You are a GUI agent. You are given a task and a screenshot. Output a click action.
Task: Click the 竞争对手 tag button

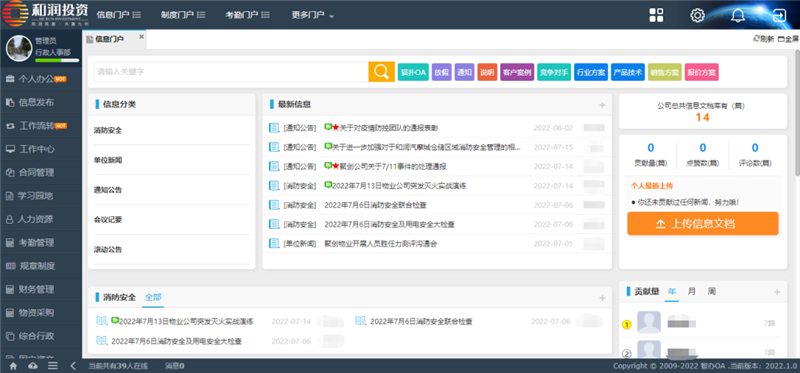554,72
